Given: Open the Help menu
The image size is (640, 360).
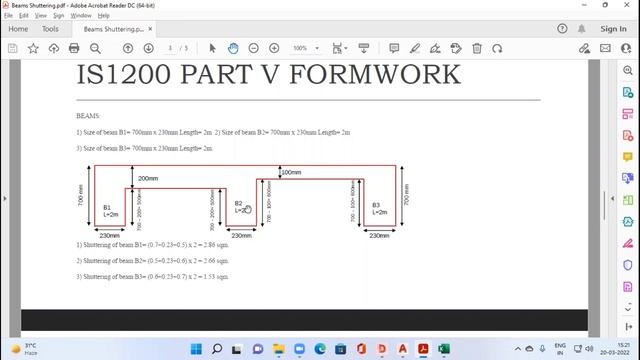Looking at the screenshot, I should (104, 16).
